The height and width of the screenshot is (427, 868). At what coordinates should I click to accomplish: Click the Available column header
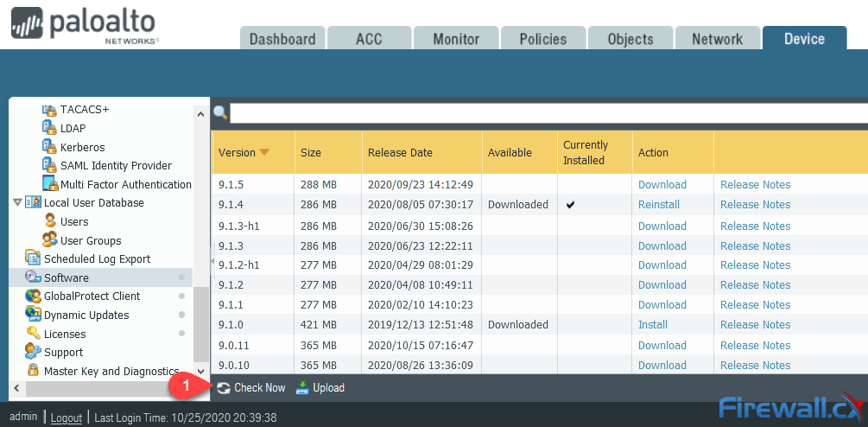[x=520, y=152]
